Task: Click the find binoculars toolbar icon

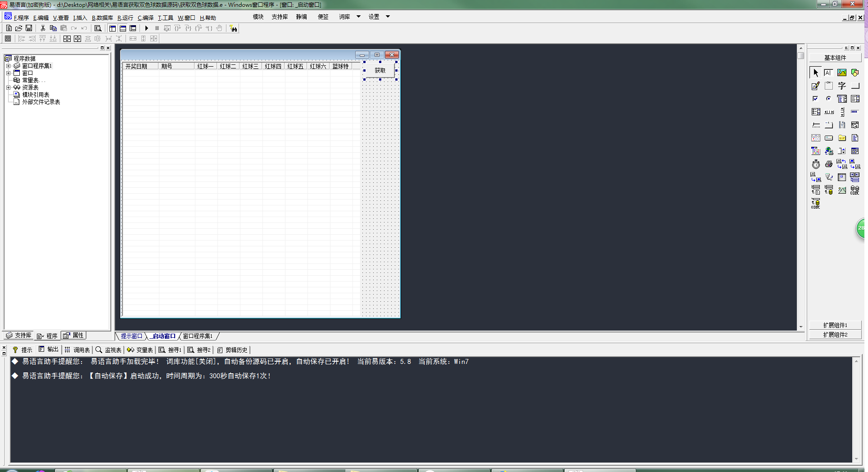Action: [233, 28]
